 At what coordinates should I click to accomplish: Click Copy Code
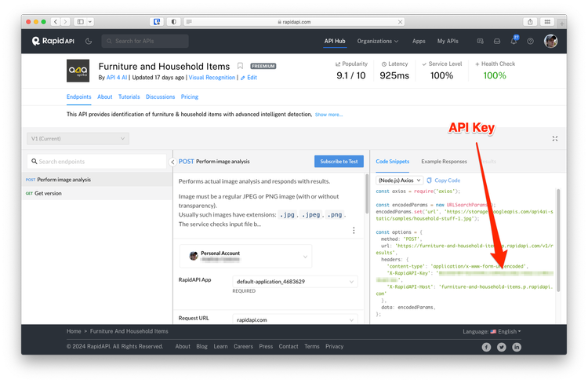[444, 181]
